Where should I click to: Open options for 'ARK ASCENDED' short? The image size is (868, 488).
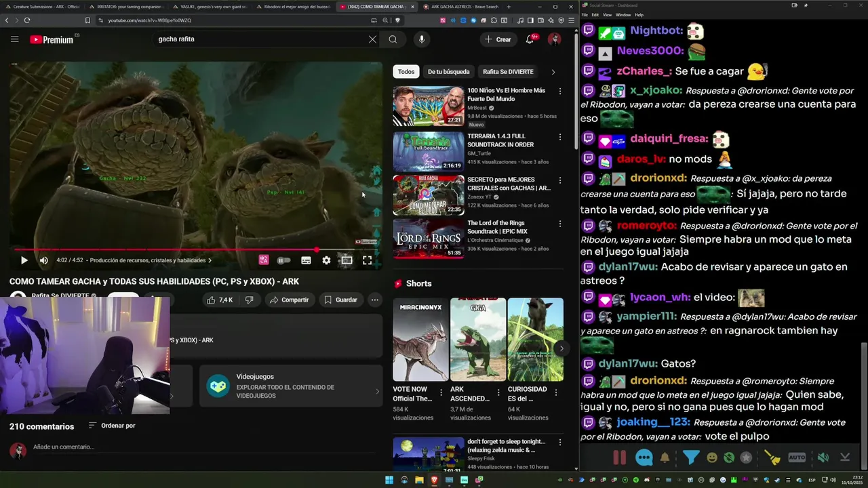(499, 392)
